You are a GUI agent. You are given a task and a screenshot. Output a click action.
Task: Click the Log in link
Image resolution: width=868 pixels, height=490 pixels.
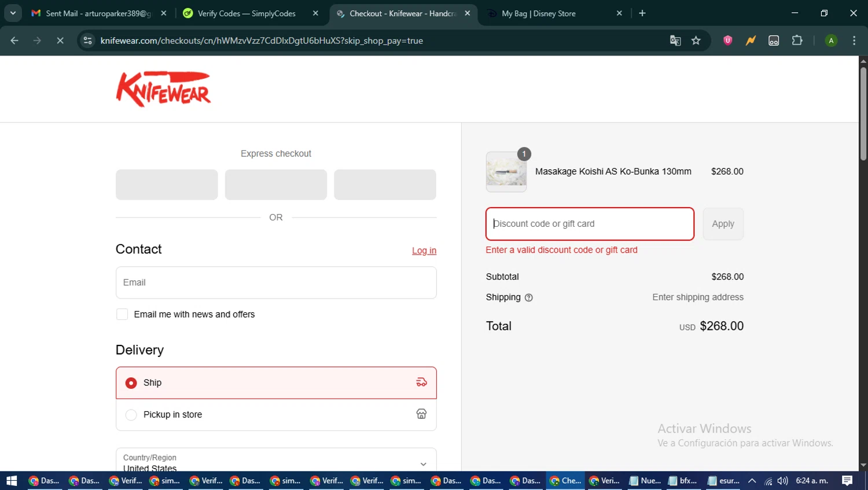424,250
